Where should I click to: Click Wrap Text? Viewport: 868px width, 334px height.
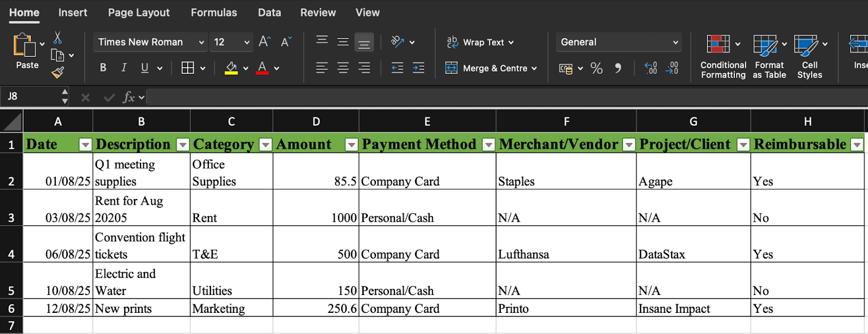[x=480, y=42]
